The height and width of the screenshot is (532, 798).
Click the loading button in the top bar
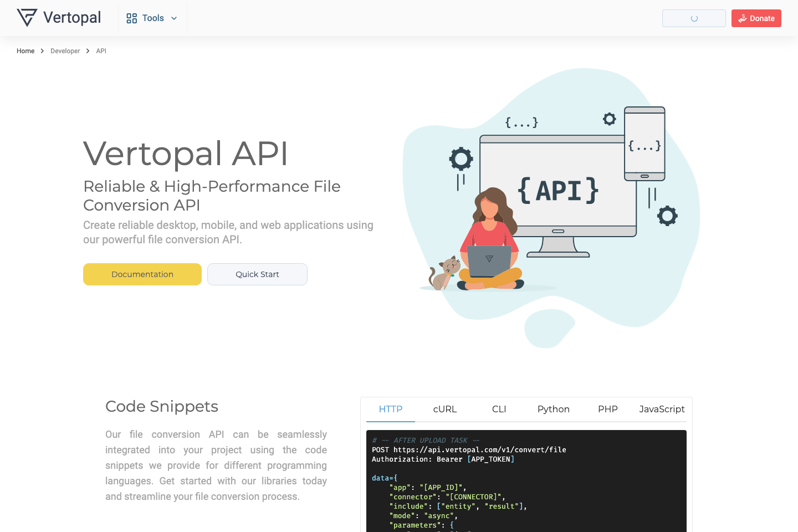pyautogui.click(x=694, y=18)
